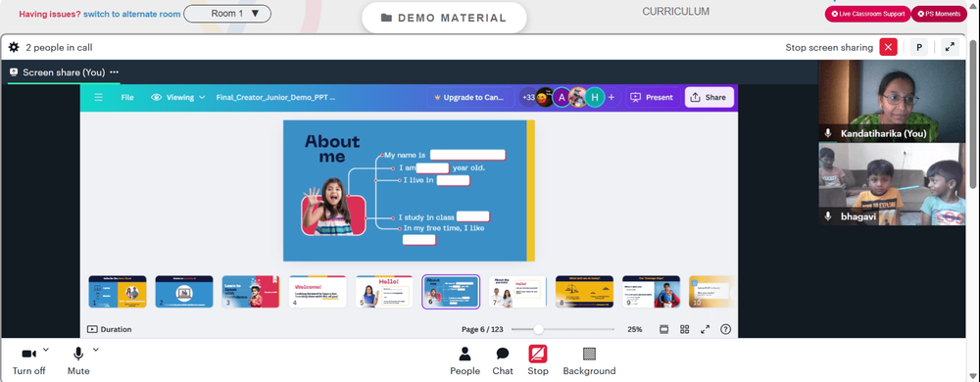980x382 pixels.
Task: Click the My name is blank field
Action: [467, 155]
